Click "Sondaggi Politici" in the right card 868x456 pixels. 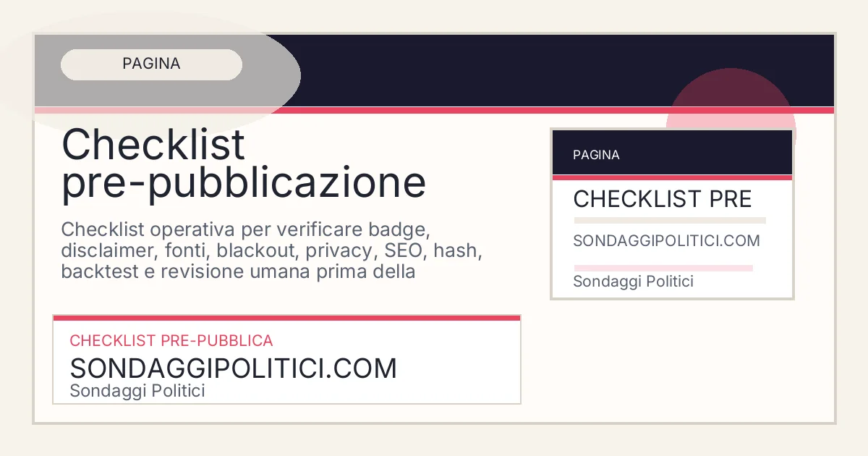(633, 282)
